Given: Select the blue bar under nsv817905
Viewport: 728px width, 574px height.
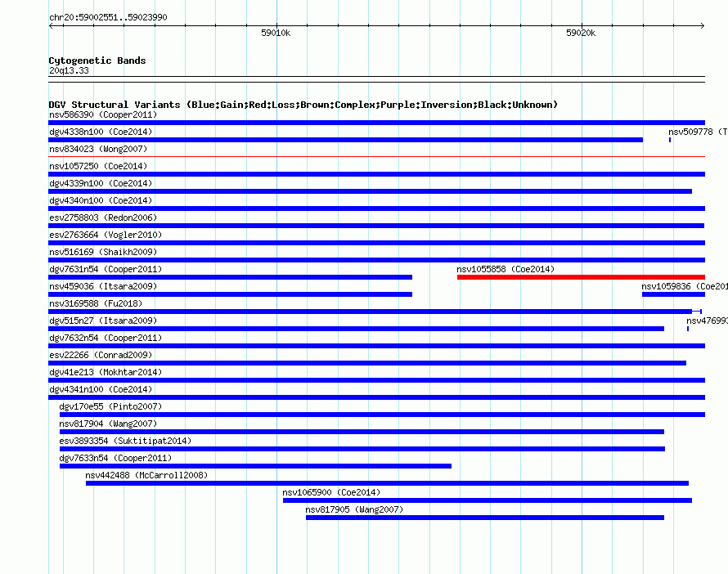Looking at the screenshot, I should (485, 518).
